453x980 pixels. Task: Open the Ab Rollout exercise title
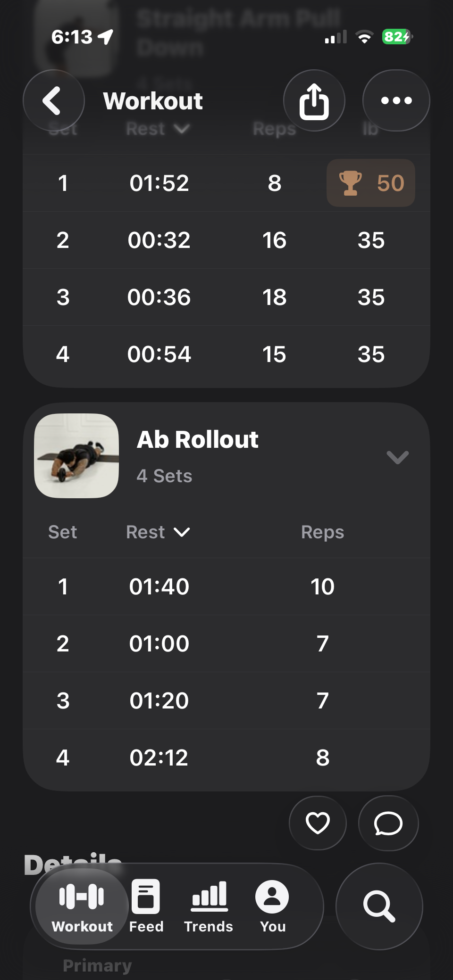pyautogui.click(x=197, y=440)
